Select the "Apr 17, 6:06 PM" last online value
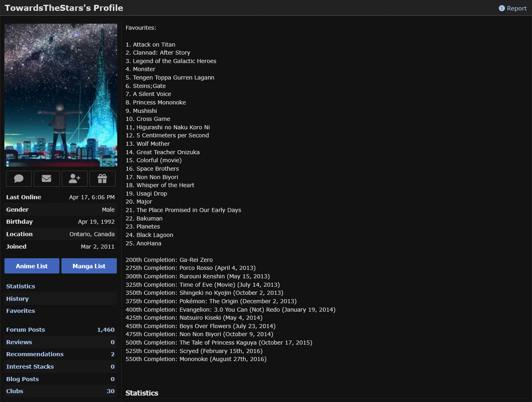This screenshot has width=532, height=402. pos(92,197)
